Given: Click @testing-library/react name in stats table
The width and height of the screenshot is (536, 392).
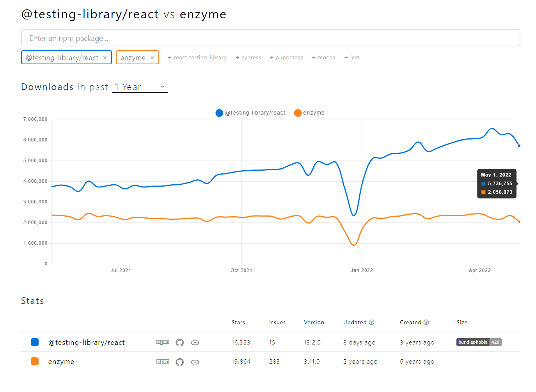Looking at the screenshot, I should [87, 343].
